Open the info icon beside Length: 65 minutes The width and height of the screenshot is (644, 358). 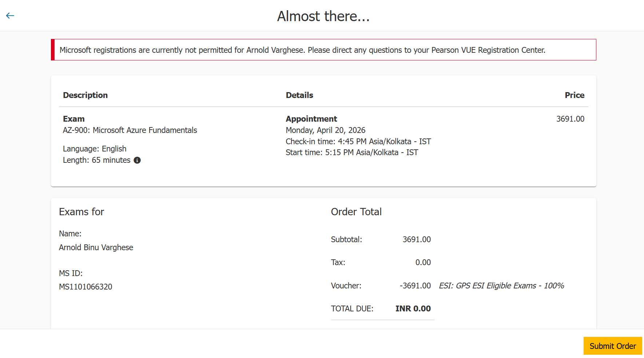pyautogui.click(x=137, y=160)
